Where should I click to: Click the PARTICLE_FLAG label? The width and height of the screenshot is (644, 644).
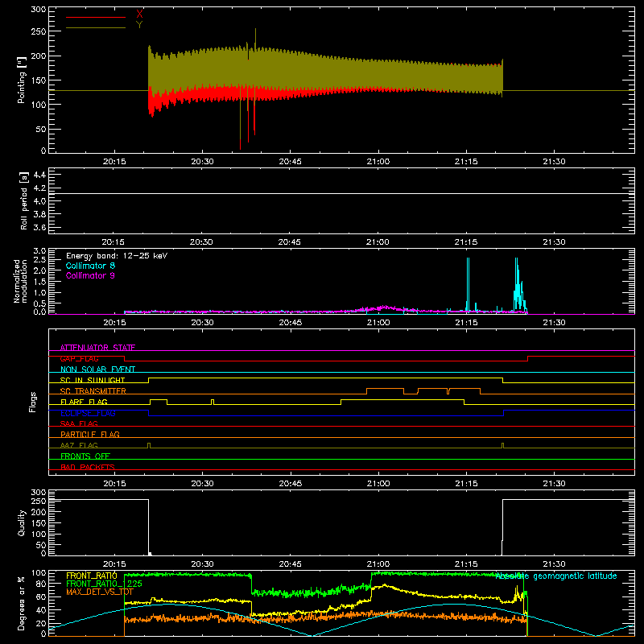(x=90, y=434)
